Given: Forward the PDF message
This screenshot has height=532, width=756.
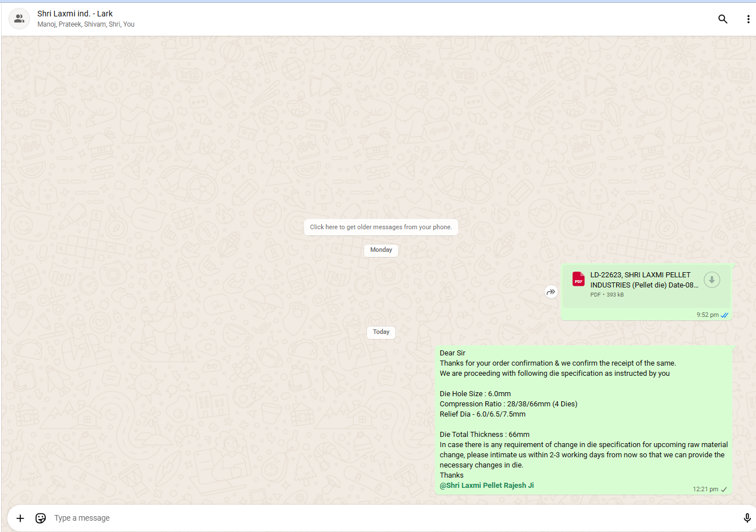Looking at the screenshot, I should click(551, 292).
